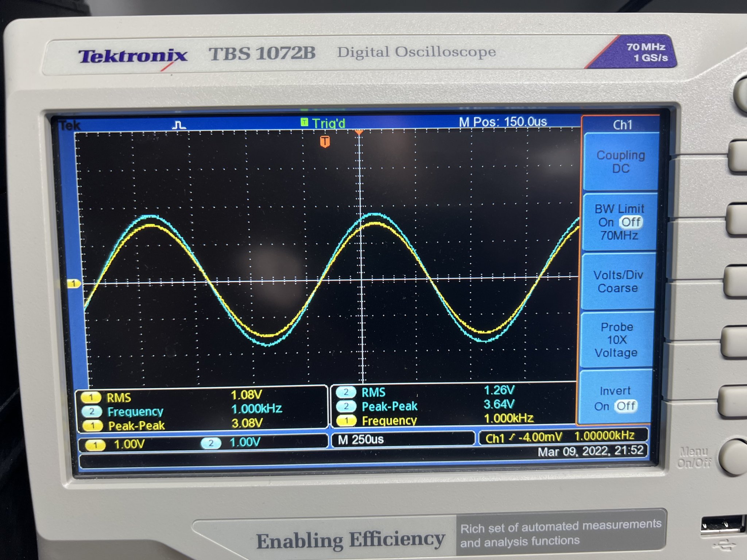Viewport: 747px width, 560px height.
Task: Click the M Pos: 150.0us readout
Action: 503,122
